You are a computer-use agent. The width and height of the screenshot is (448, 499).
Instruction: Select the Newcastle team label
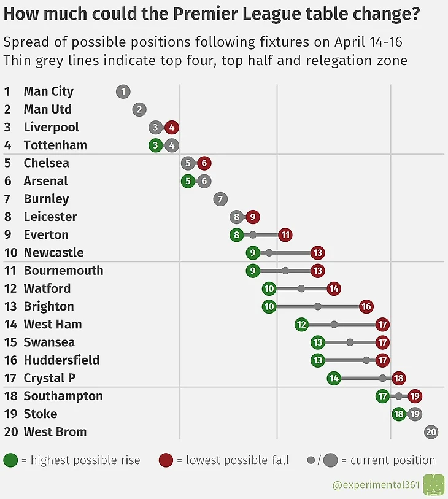pyautogui.click(x=54, y=252)
